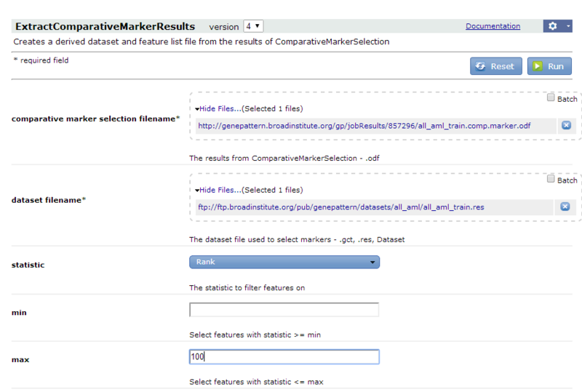This screenshot has width=582, height=392.
Task: Click the green Run arrow icon
Action: click(538, 66)
